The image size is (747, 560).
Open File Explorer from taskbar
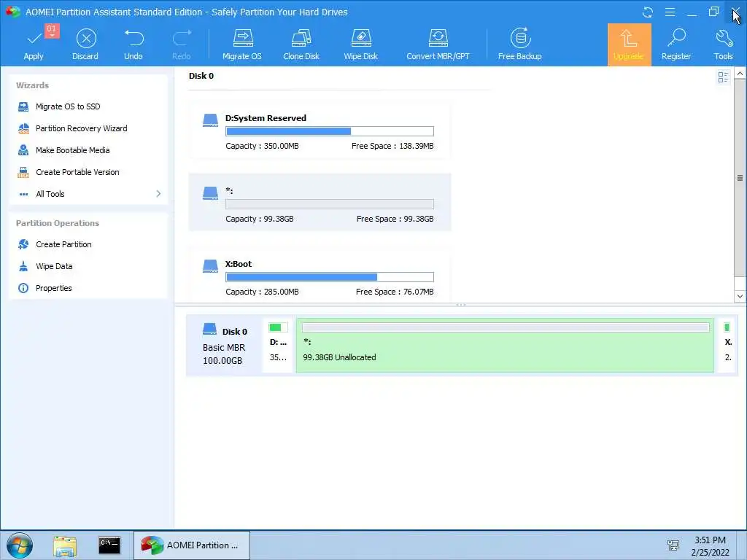click(x=65, y=545)
